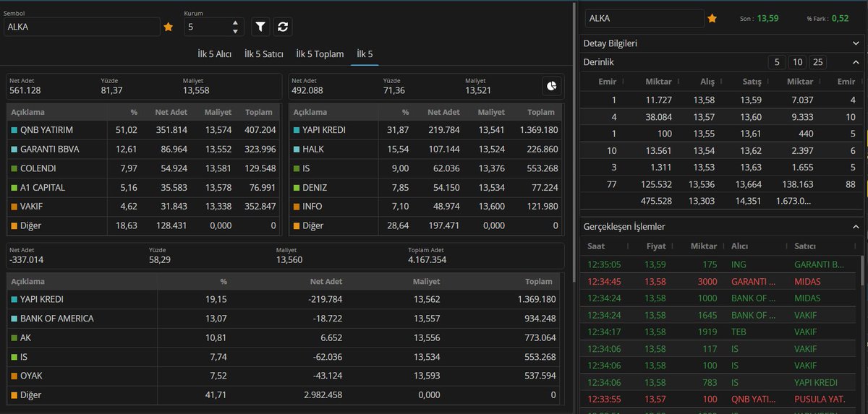Switch to the İlk 5 Alıcı tab
This screenshot has width=868, height=414.
tap(214, 54)
